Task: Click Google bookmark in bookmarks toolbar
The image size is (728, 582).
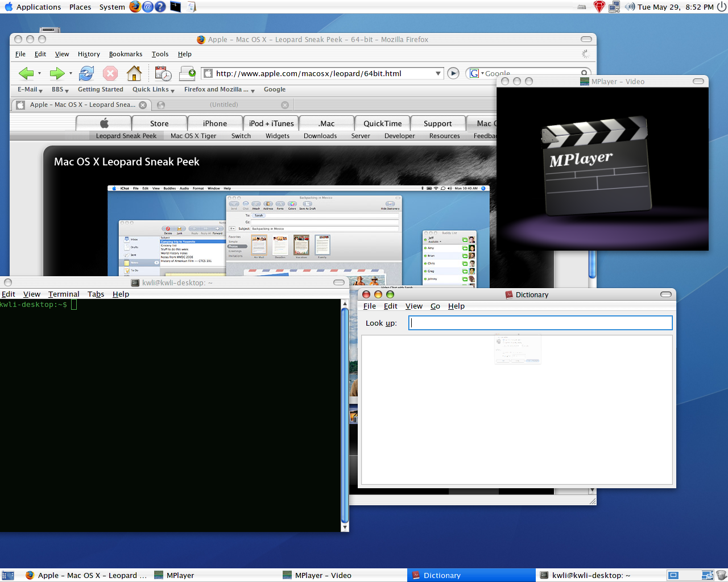Action: pyautogui.click(x=275, y=90)
